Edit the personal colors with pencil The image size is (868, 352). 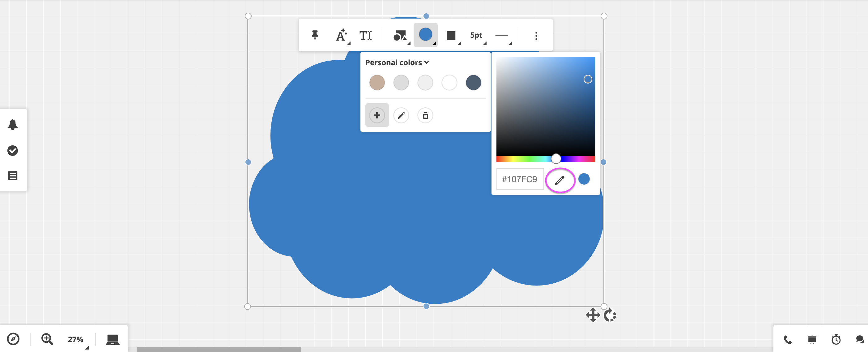(401, 116)
